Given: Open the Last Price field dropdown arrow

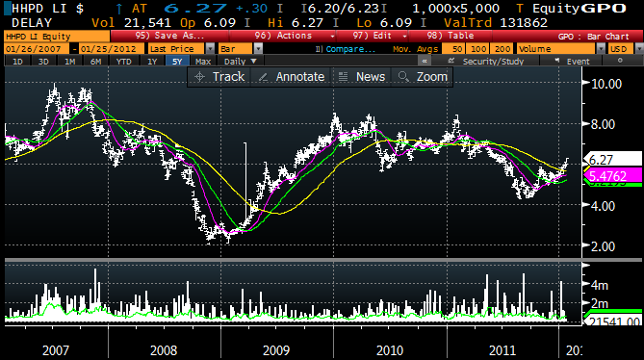Looking at the screenshot, I should click(210, 49).
